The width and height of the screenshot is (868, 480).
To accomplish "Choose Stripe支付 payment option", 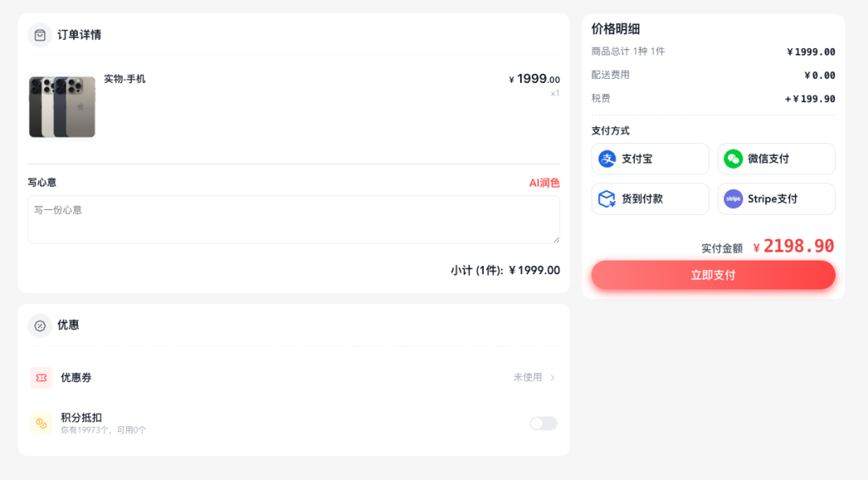I will [776, 199].
